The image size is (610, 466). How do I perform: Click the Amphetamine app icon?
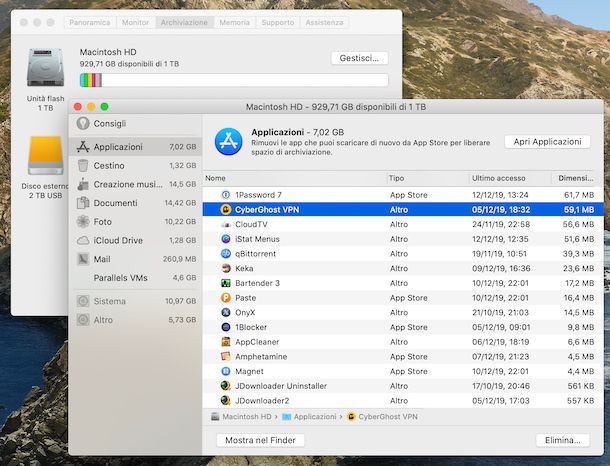tap(226, 357)
